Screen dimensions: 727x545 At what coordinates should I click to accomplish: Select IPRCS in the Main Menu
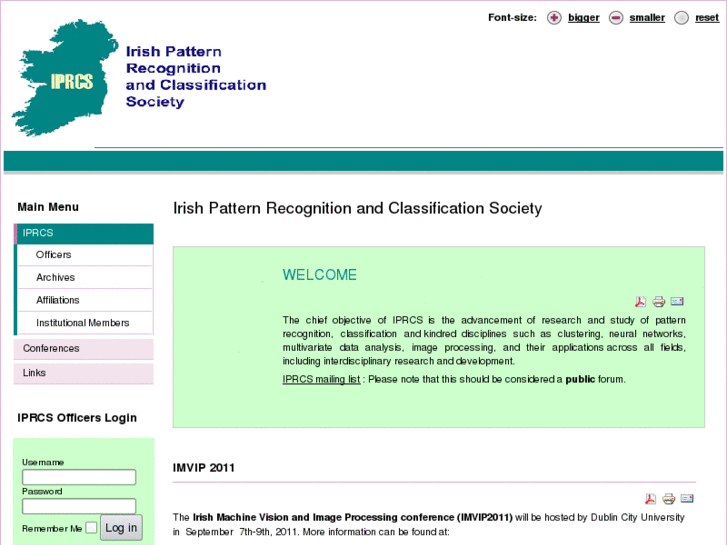click(x=84, y=233)
